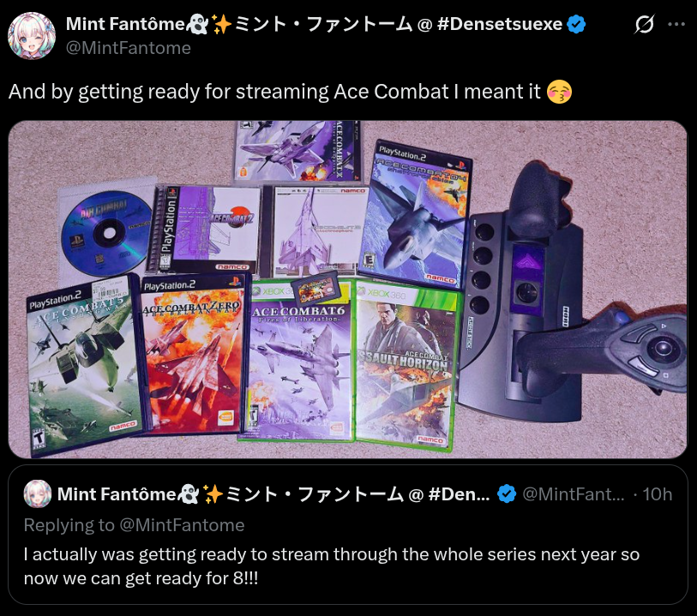697x616 pixels.
Task: Click quoted tweet author name Mint Fantôme
Action: point(117,494)
